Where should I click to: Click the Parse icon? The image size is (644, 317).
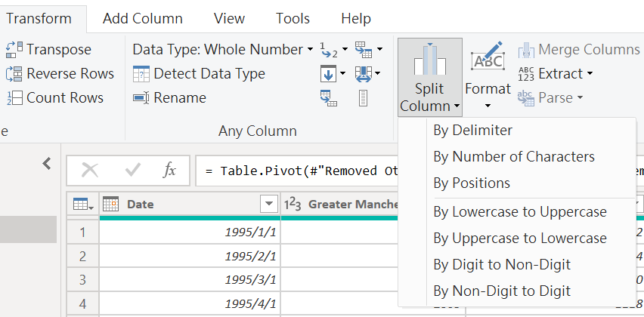[526, 98]
